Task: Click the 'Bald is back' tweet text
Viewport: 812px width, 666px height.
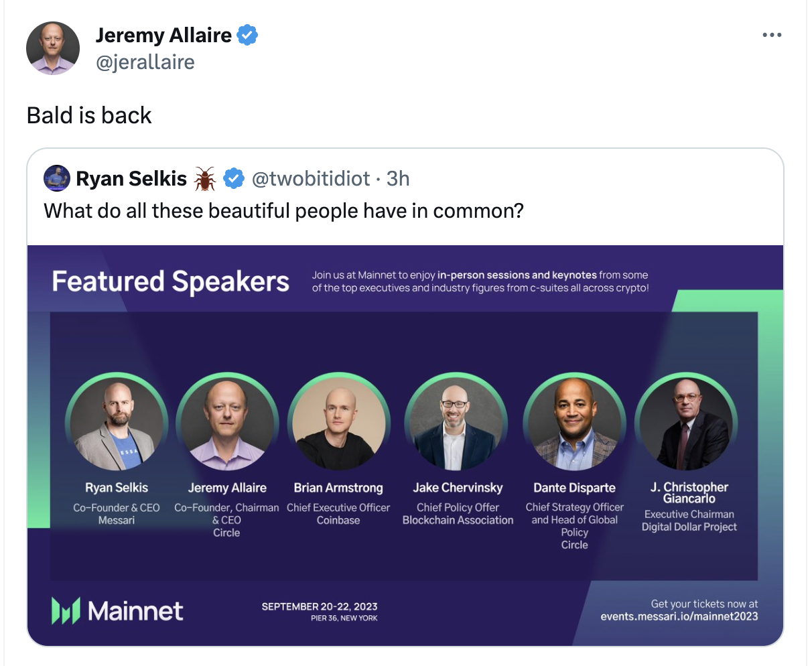Action: [x=89, y=115]
